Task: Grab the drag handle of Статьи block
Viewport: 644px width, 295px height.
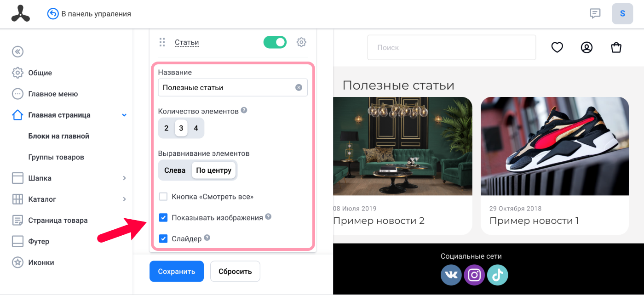Action: 162,42
